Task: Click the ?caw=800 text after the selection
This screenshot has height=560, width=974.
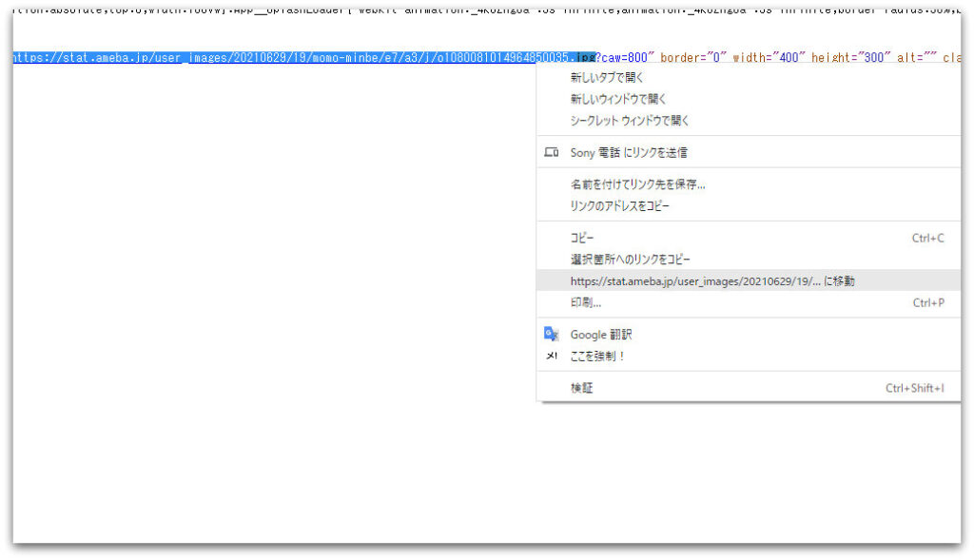Action: coord(625,58)
